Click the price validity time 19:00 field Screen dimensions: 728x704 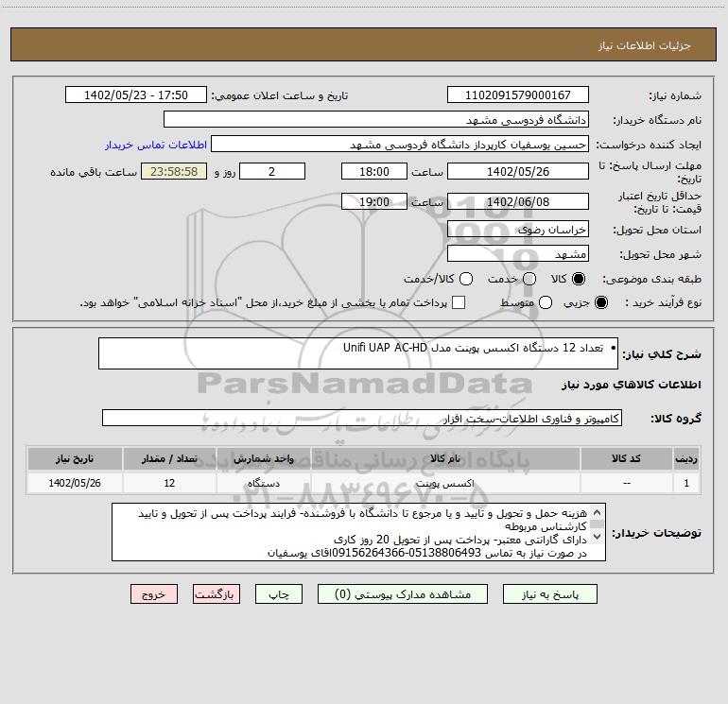pyautogui.click(x=374, y=202)
